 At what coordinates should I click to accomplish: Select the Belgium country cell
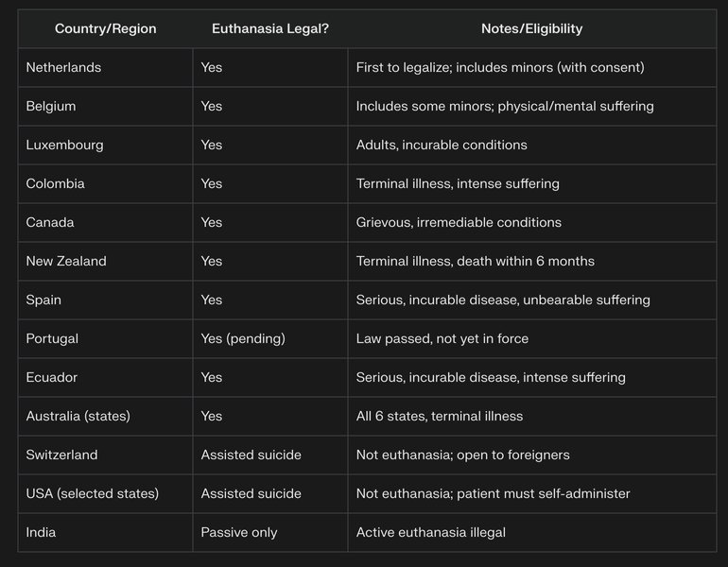point(51,106)
